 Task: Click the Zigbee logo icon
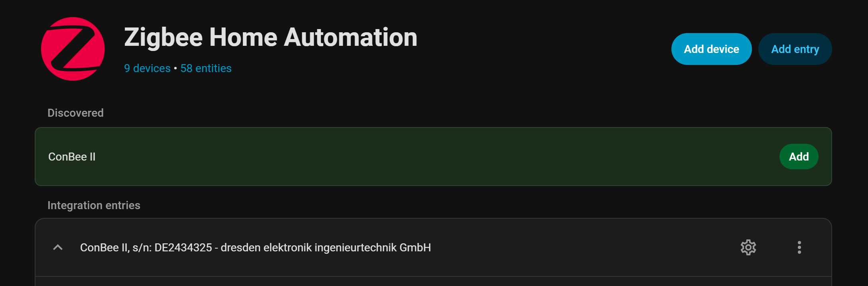[x=73, y=49]
